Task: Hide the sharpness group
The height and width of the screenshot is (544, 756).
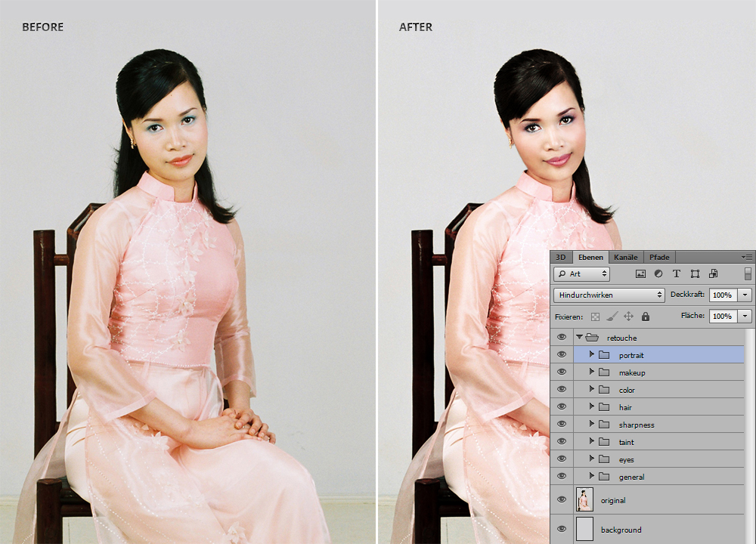Action: click(562, 424)
